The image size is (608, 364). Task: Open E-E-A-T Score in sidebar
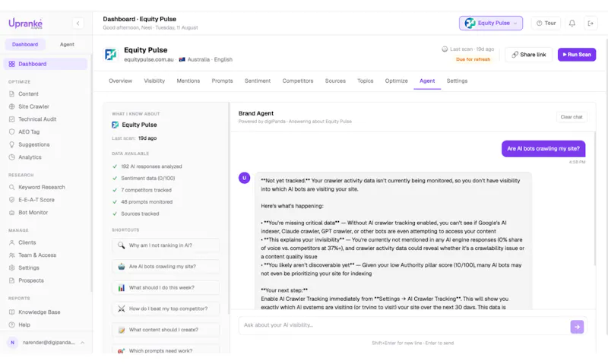[36, 200]
